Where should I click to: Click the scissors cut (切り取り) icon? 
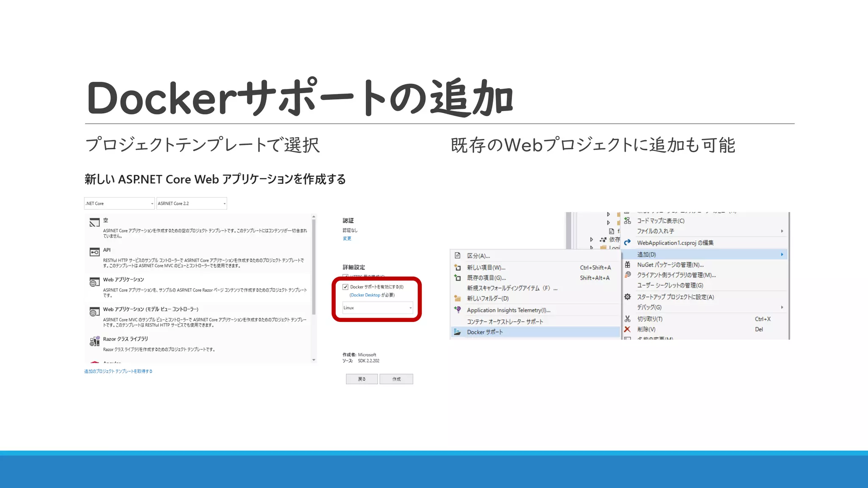[x=628, y=319]
